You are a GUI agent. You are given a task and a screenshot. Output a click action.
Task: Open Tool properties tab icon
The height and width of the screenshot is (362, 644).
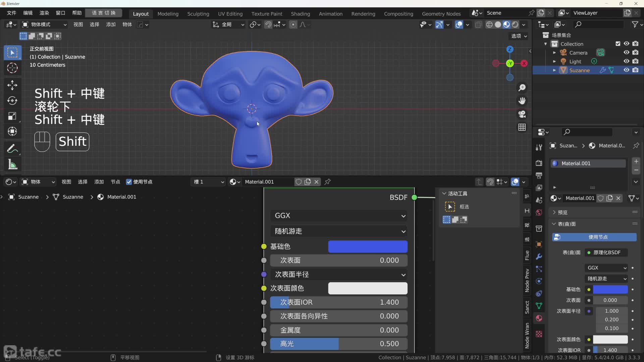pyautogui.click(x=539, y=147)
